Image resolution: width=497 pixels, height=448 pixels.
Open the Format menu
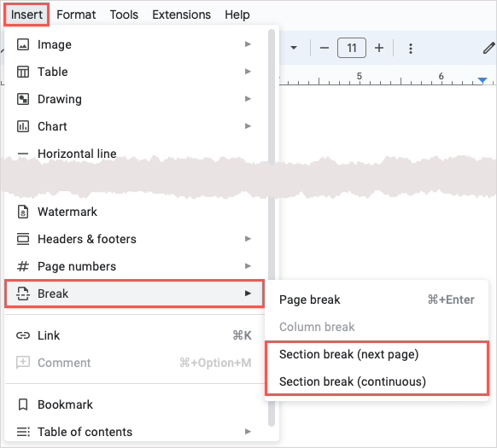[x=76, y=15]
